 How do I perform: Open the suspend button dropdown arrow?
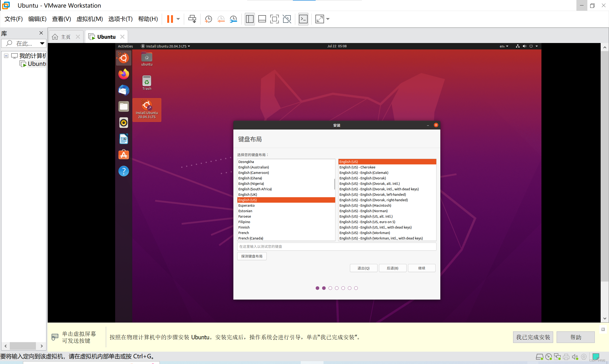click(x=178, y=19)
